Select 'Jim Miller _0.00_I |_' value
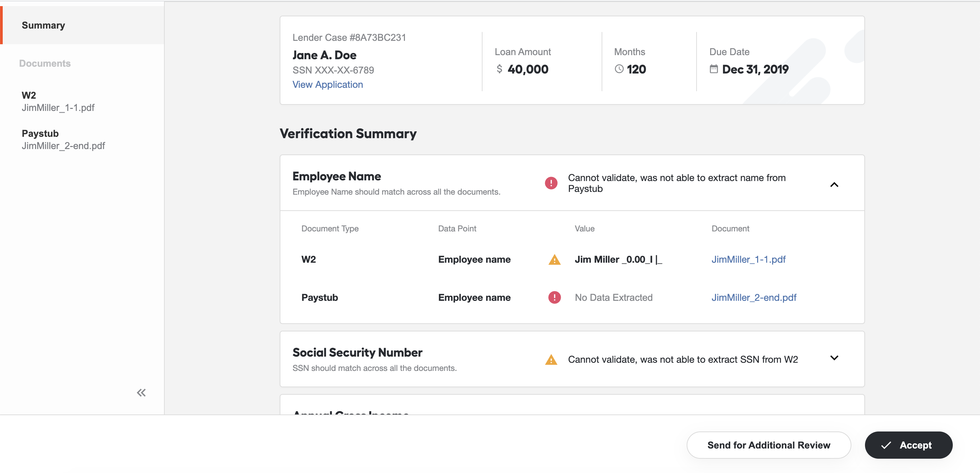Image resolution: width=980 pixels, height=473 pixels. click(x=618, y=260)
